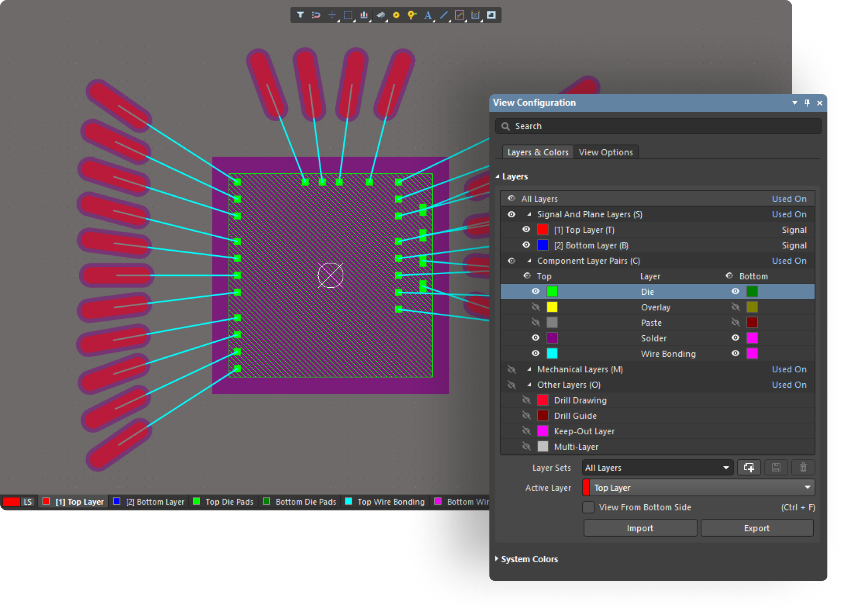Viewport: 845px width, 616px height.
Task: Open the snap options magnet icon
Action: pyautogui.click(x=316, y=15)
